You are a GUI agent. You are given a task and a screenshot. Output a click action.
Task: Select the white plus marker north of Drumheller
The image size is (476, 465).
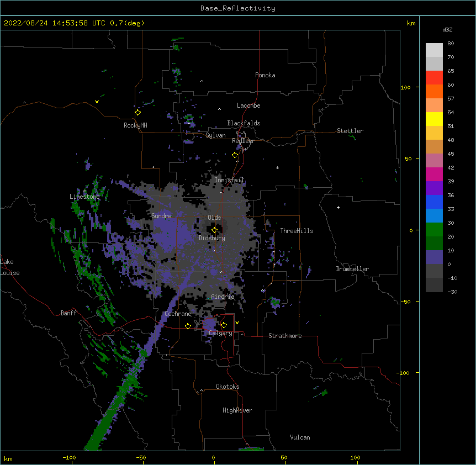(x=338, y=207)
